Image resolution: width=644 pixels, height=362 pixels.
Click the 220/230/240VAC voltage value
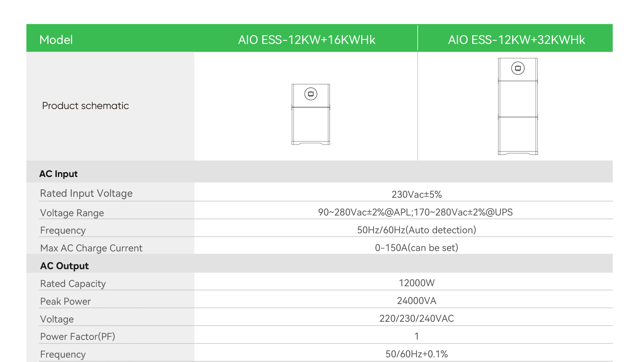pos(417,318)
